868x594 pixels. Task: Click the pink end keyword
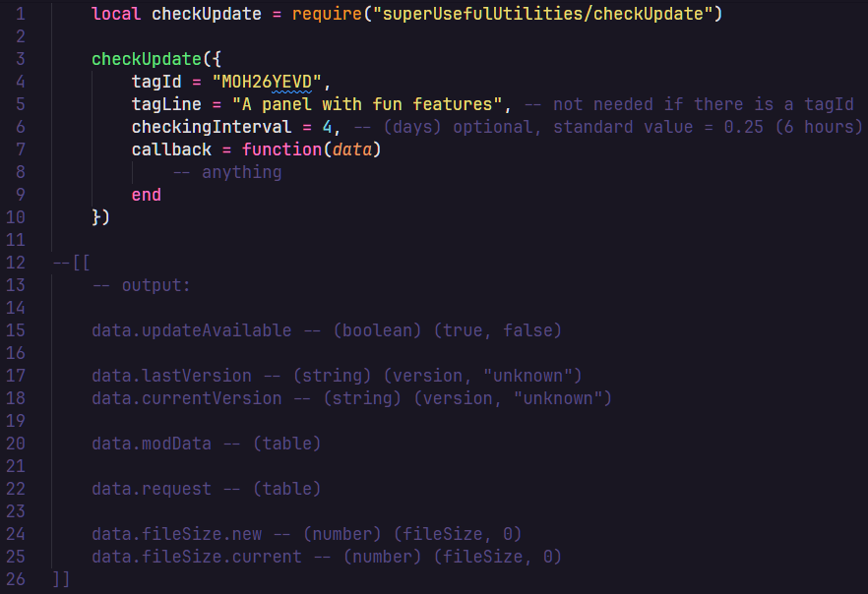(x=146, y=195)
